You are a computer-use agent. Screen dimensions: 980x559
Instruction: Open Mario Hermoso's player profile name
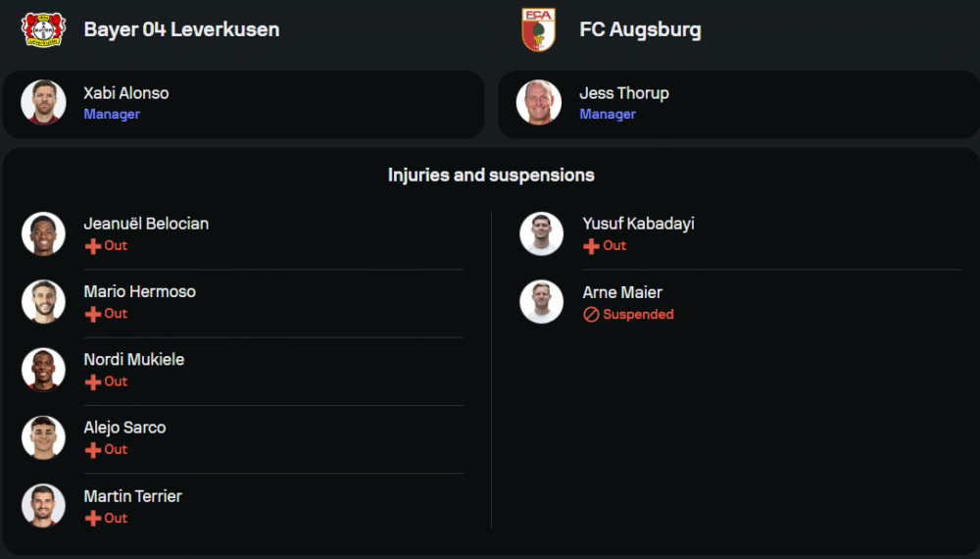[139, 291]
